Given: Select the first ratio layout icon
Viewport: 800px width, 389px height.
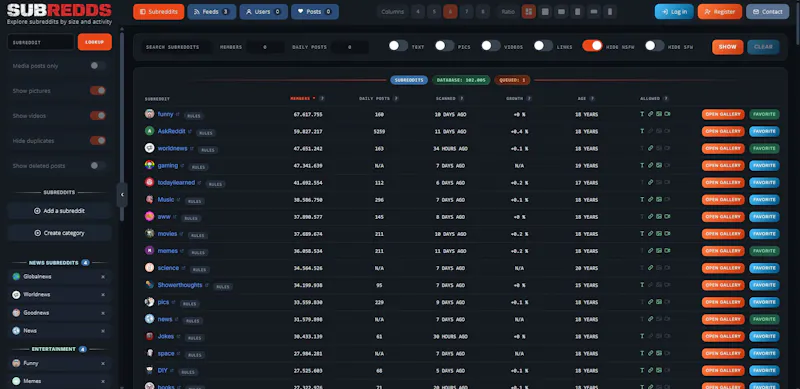Looking at the screenshot, I should coord(529,11).
